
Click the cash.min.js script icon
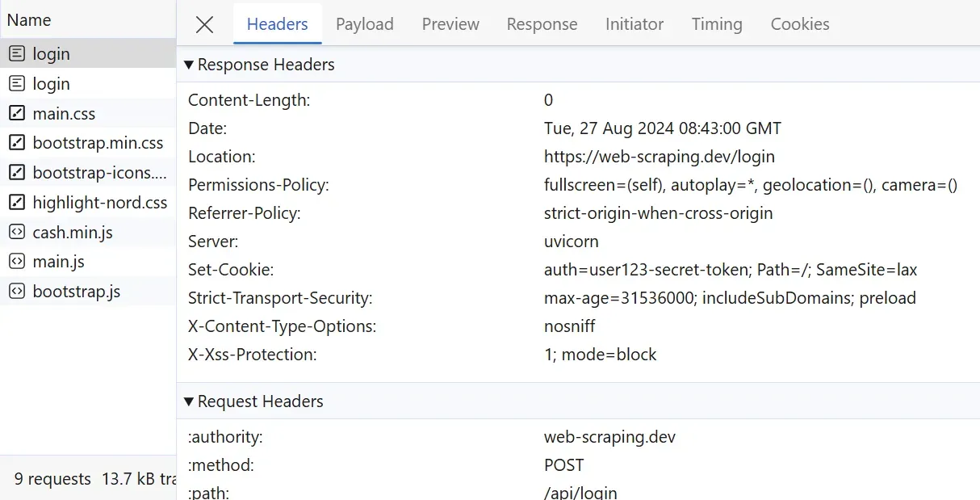[19, 232]
